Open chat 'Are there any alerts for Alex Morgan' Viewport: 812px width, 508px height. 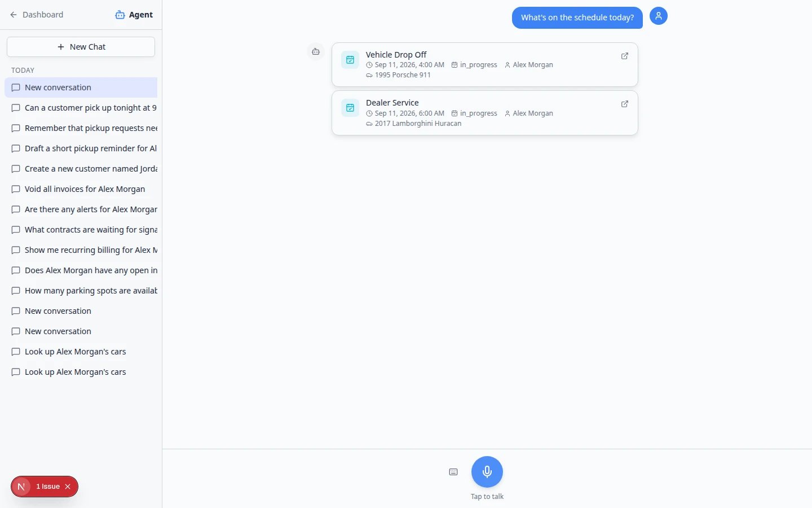pyautogui.click(x=81, y=209)
